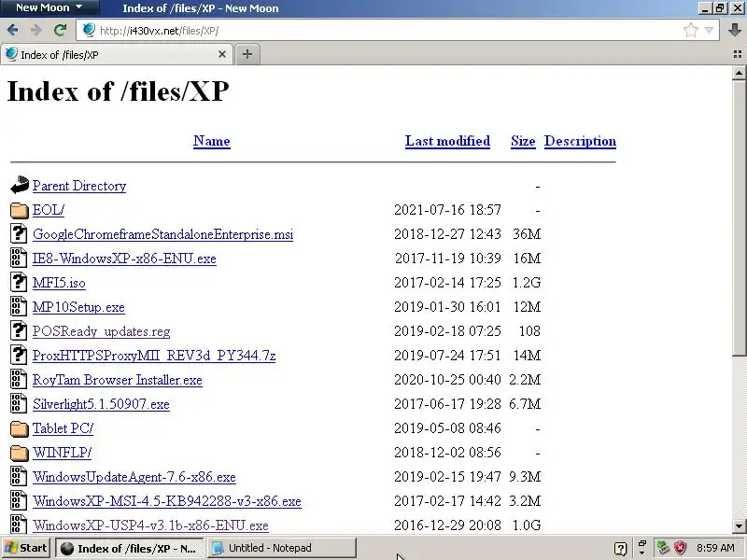747x560 pixels.
Task: Click the binary icon beside WindowsXP-USP4-v3.1b-x86-ENU.exe
Action: (19, 525)
